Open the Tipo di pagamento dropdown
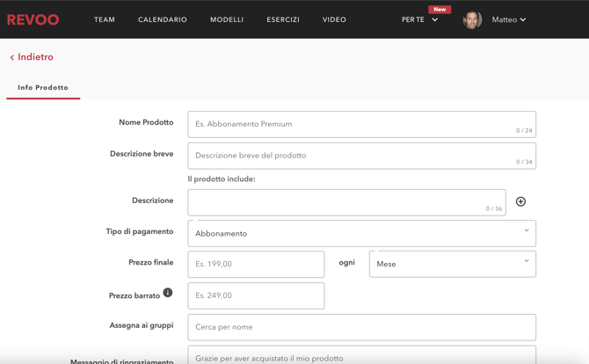Image resolution: width=589 pixels, height=364 pixels. tap(361, 233)
